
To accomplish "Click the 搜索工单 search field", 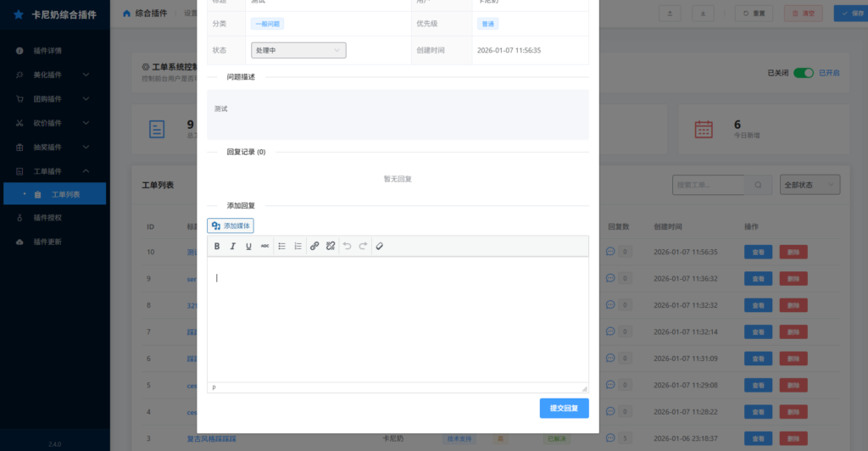I will 708,185.
